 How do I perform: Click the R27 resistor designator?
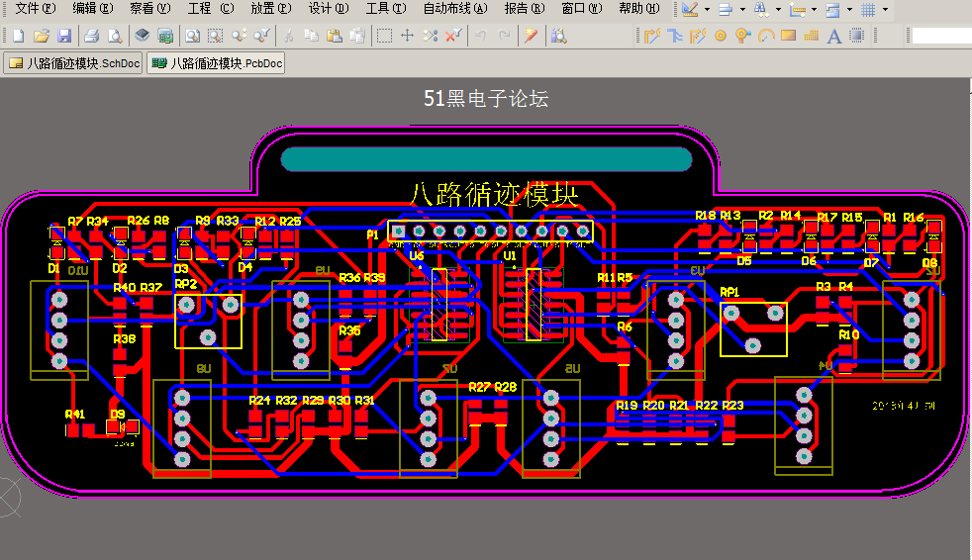point(480,387)
